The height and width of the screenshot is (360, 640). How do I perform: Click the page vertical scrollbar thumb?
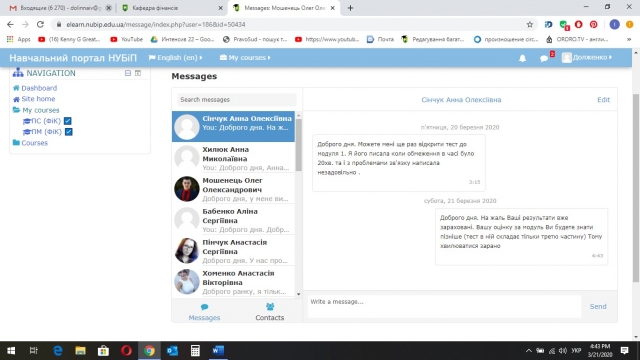coord(636,188)
